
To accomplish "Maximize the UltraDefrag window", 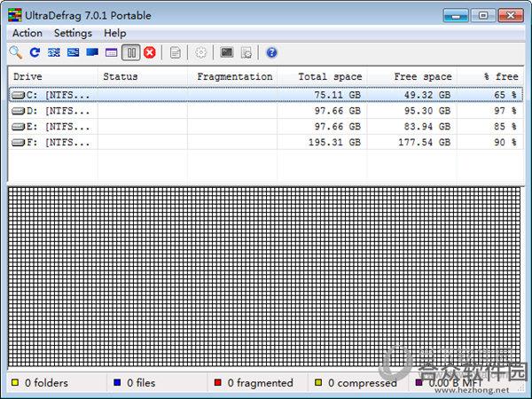I will 483,16.
